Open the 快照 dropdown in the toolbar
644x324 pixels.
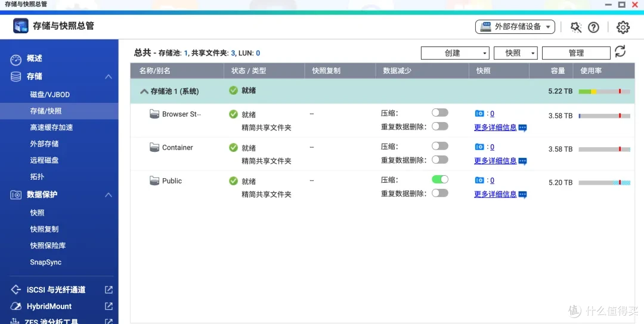point(515,53)
